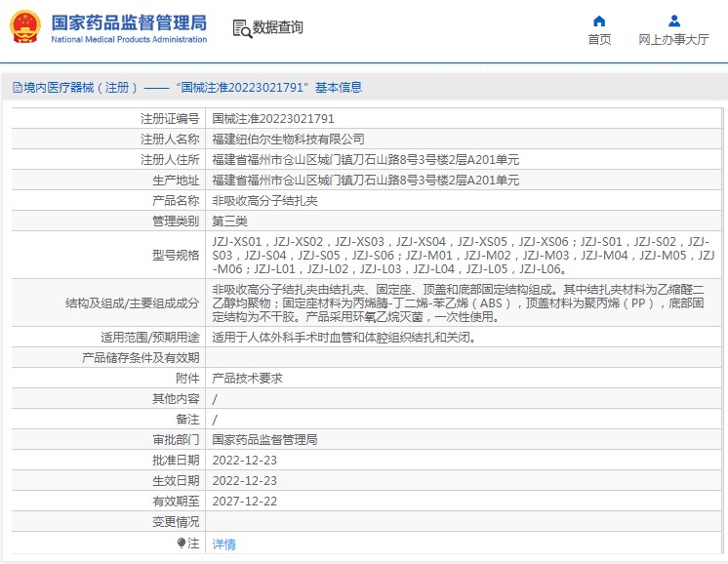
Task: Click the 变更情况 row label
Action: coord(176,522)
